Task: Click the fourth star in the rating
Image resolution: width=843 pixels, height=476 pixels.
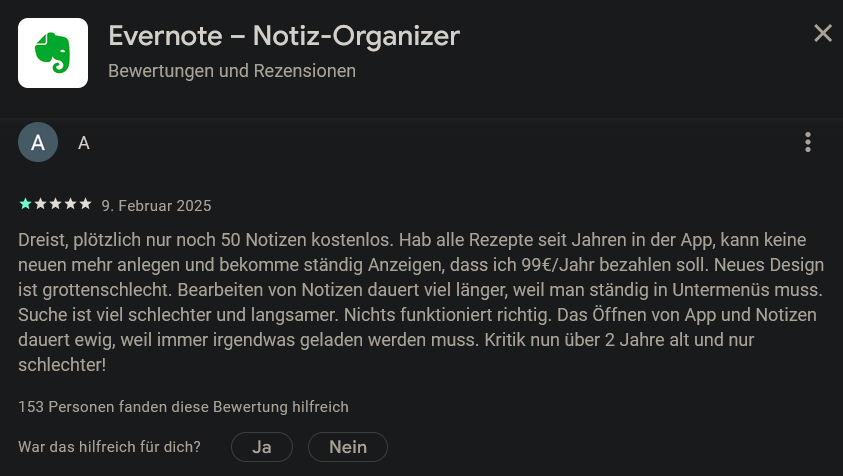Action: pyautogui.click(x=70, y=204)
